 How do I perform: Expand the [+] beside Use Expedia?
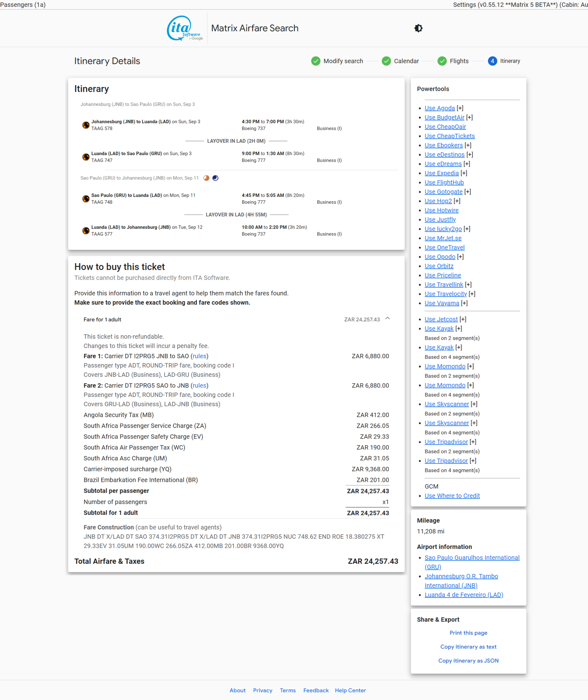[464, 173]
